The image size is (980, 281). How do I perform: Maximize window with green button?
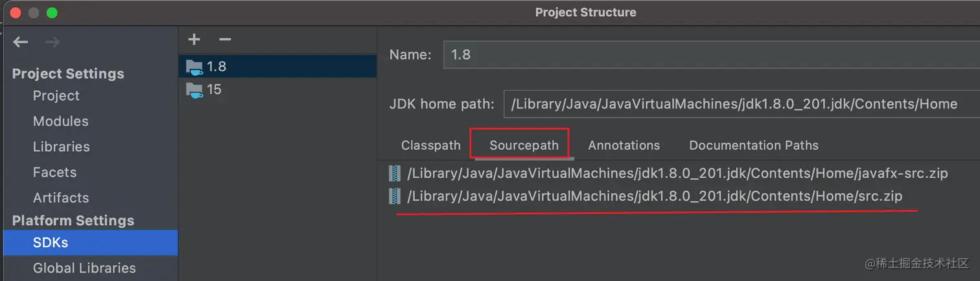click(x=52, y=12)
